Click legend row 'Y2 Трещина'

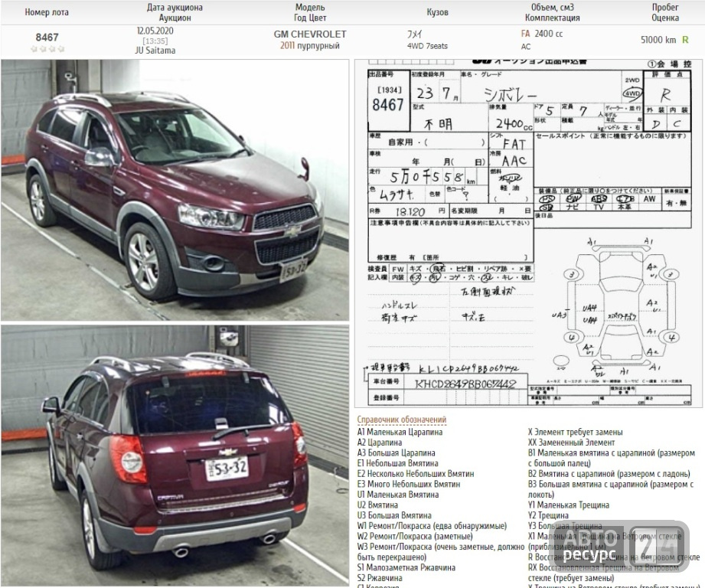click(x=548, y=515)
